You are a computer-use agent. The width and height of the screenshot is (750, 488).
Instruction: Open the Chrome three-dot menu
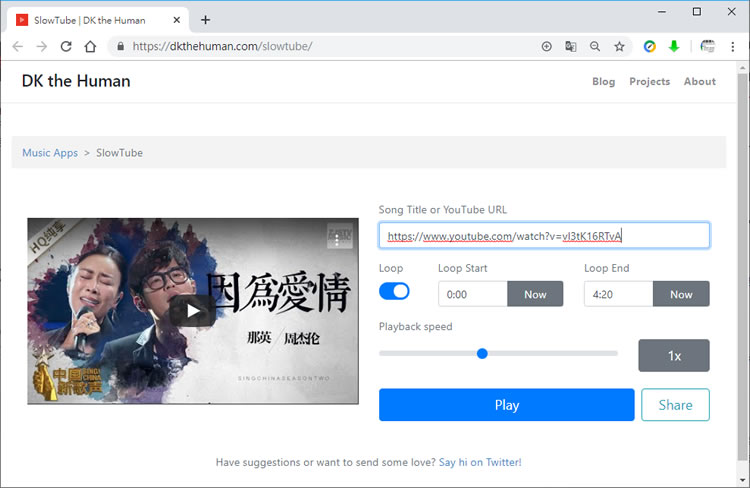point(732,46)
